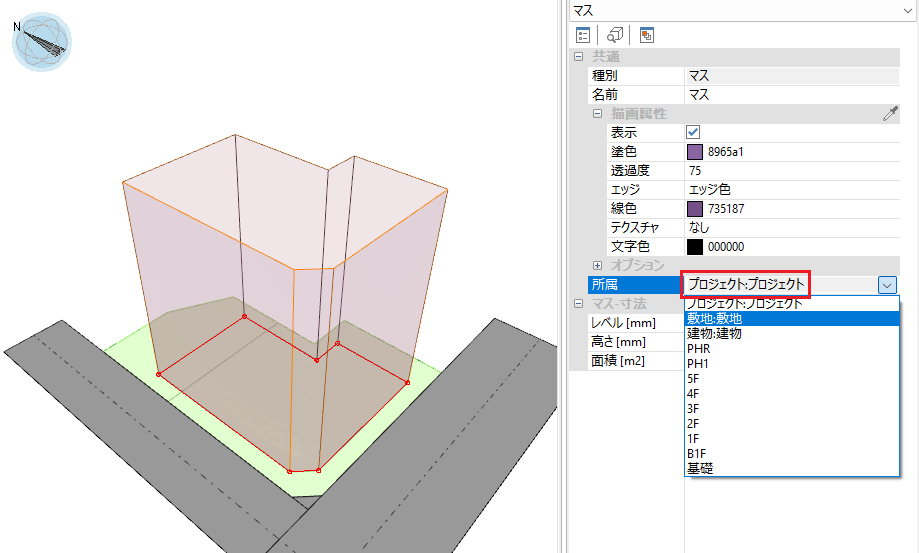Uncheck the 表示 checkbox
The width and height of the screenshot is (919, 553).
(x=693, y=133)
